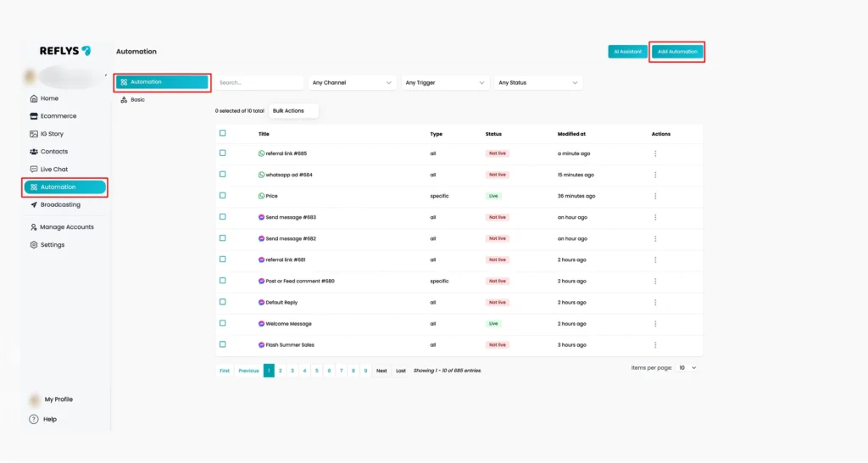Image resolution: width=868 pixels, height=463 pixels.
Task: Click the automation search field
Action: 259,82
